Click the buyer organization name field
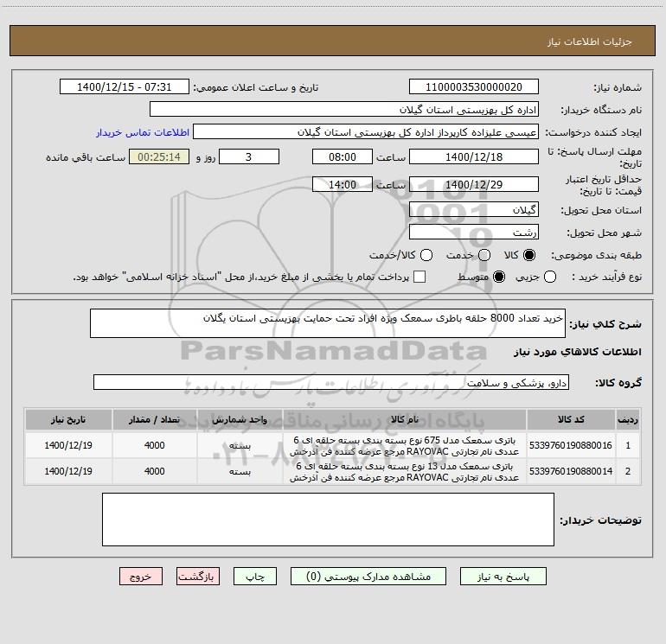Image resolution: width=666 pixels, height=644 pixels. coord(344,109)
